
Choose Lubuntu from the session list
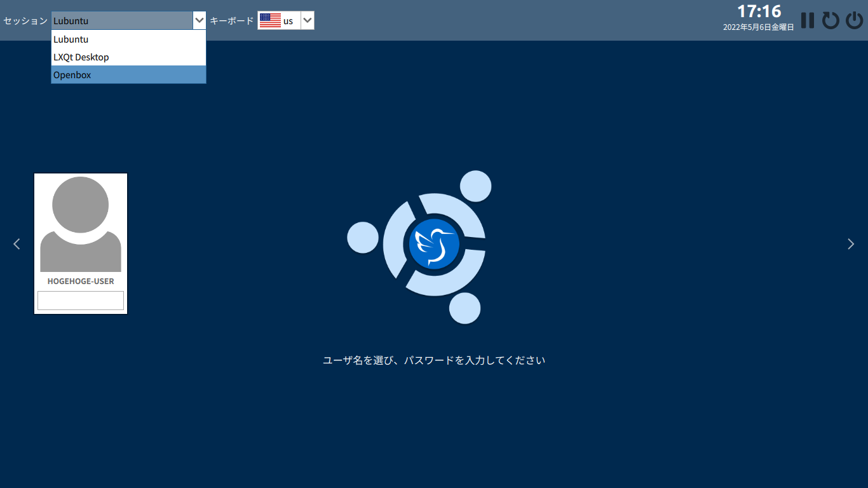pyautogui.click(x=129, y=39)
